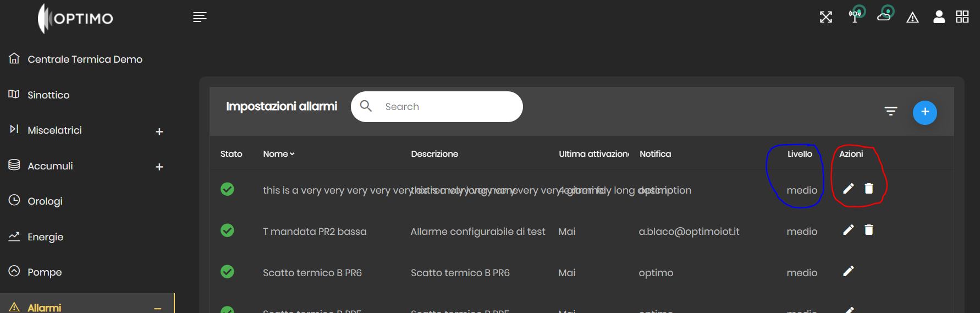Add a new alarm with the plus button

(x=925, y=112)
